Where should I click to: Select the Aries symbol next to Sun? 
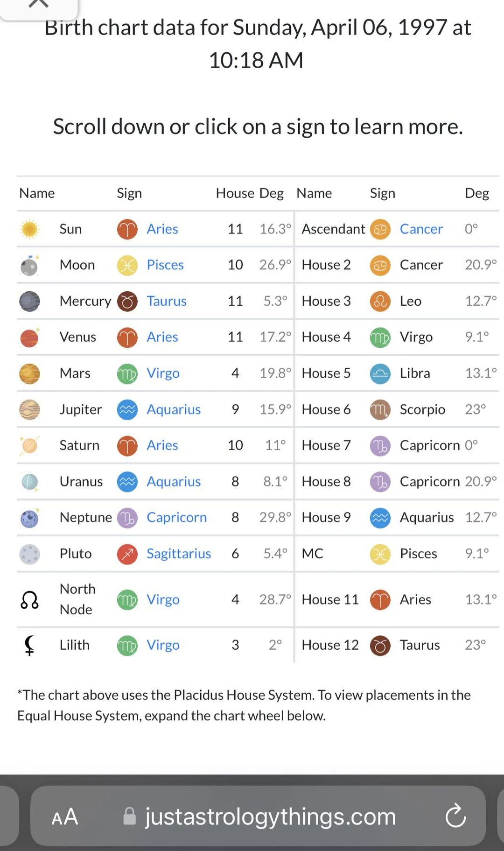pyautogui.click(x=126, y=229)
